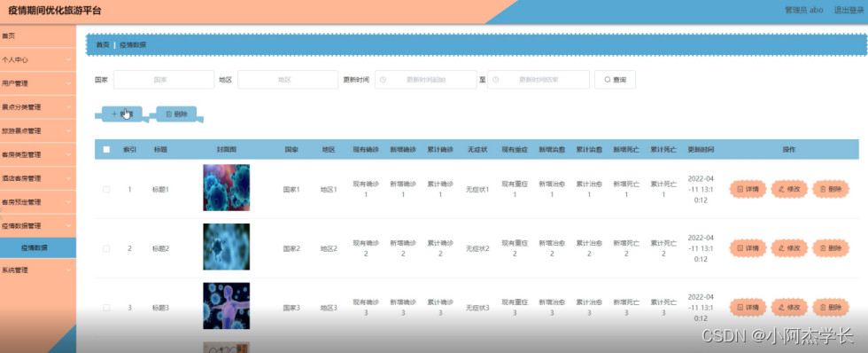The width and height of the screenshot is (868, 353).
Task: Click the 累计确诊 column header
Action: (440, 150)
